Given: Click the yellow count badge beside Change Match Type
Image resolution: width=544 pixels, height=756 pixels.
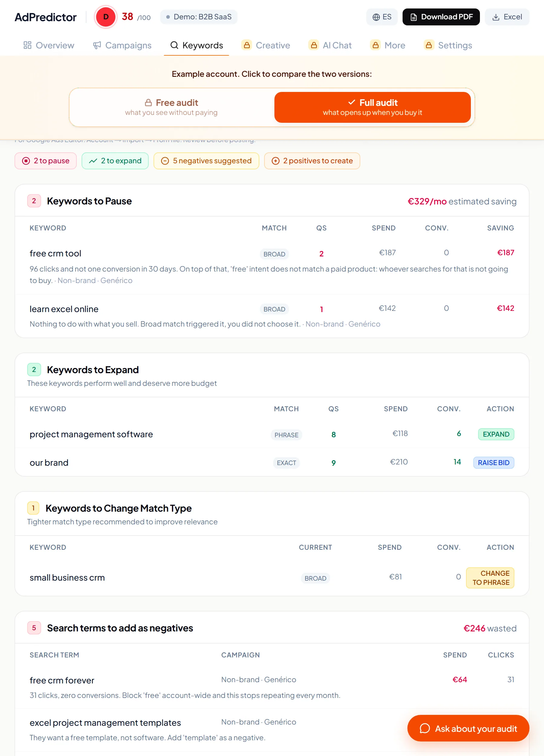Looking at the screenshot, I should (33, 508).
